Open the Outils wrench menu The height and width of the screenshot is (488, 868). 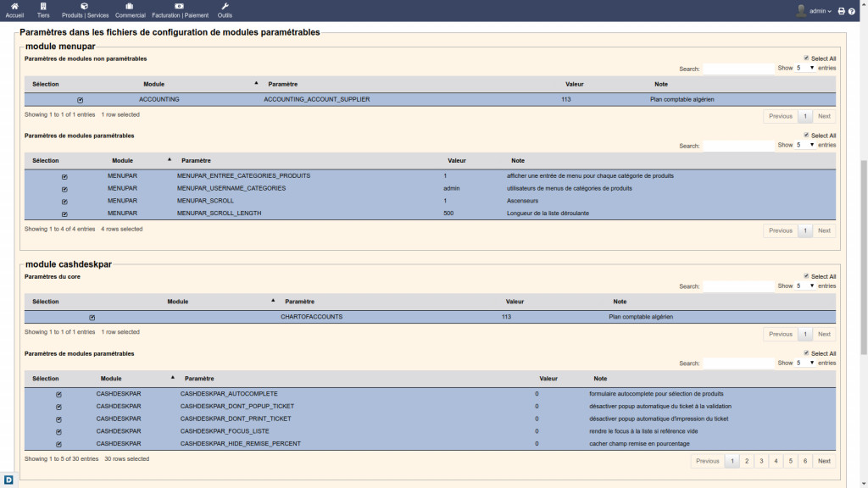coord(225,10)
